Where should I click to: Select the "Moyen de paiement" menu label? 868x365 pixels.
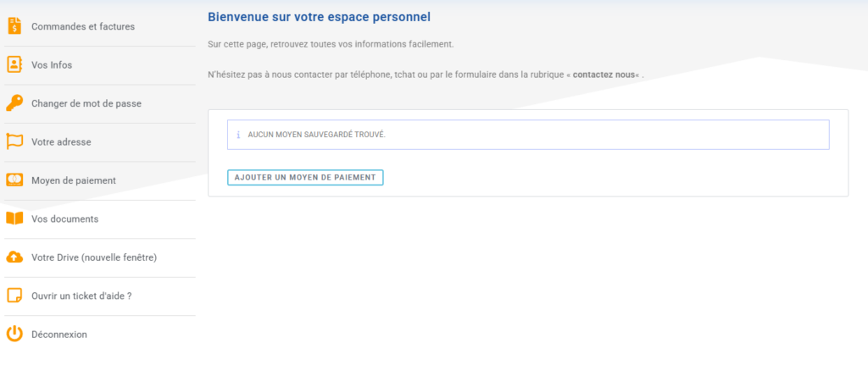point(74,180)
